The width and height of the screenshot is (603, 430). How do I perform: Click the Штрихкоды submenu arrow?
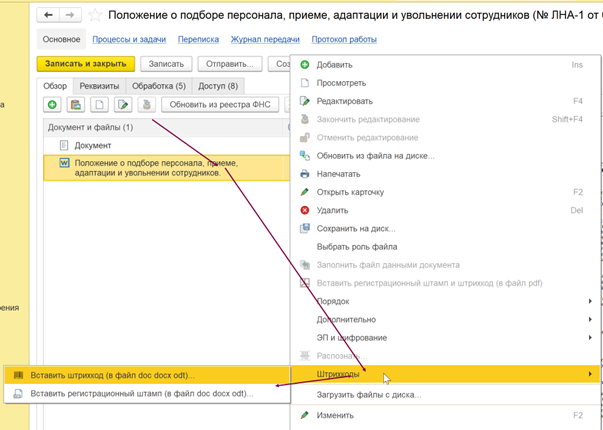coord(590,374)
